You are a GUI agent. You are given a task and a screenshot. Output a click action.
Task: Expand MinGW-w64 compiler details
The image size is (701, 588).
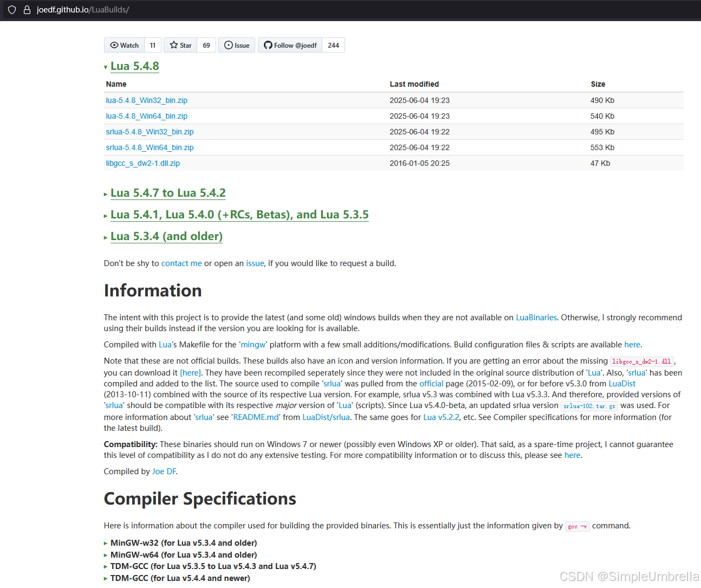pyautogui.click(x=184, y=555)
